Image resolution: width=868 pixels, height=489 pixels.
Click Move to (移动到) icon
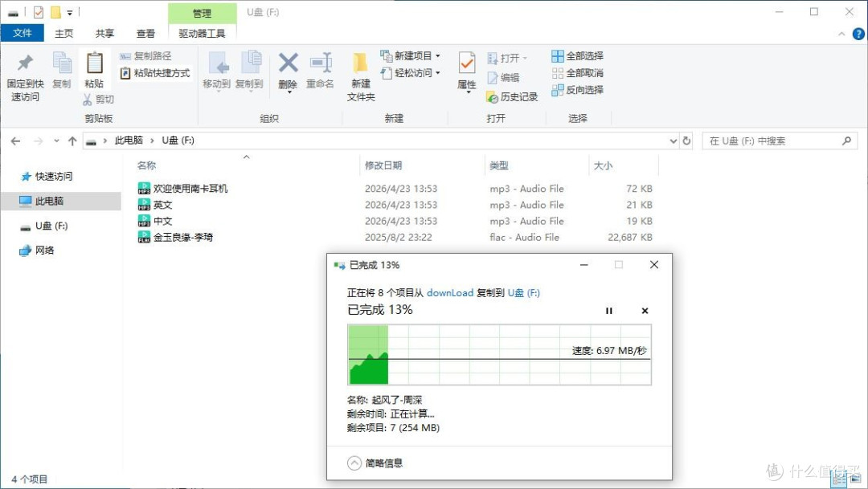pyautogui.click(x=218, y=63)
